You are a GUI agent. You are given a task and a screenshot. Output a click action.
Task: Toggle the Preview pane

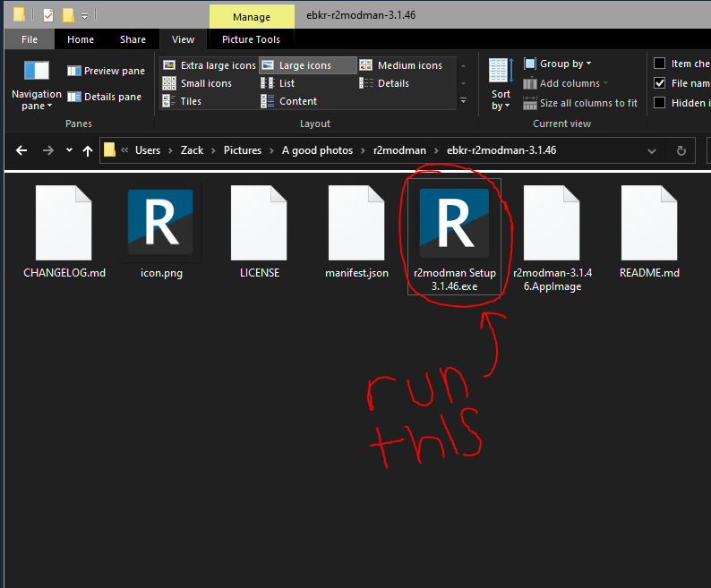[106, 71]
